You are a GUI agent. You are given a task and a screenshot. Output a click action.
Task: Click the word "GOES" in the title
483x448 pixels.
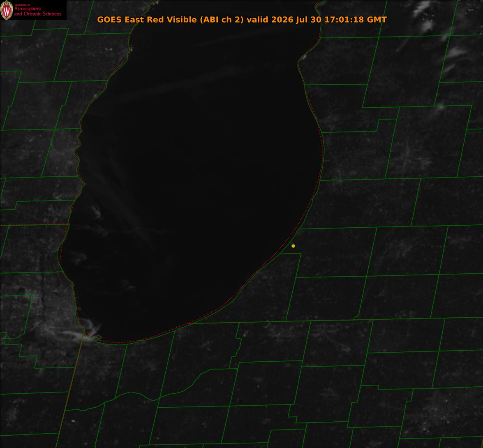[109, 19]
